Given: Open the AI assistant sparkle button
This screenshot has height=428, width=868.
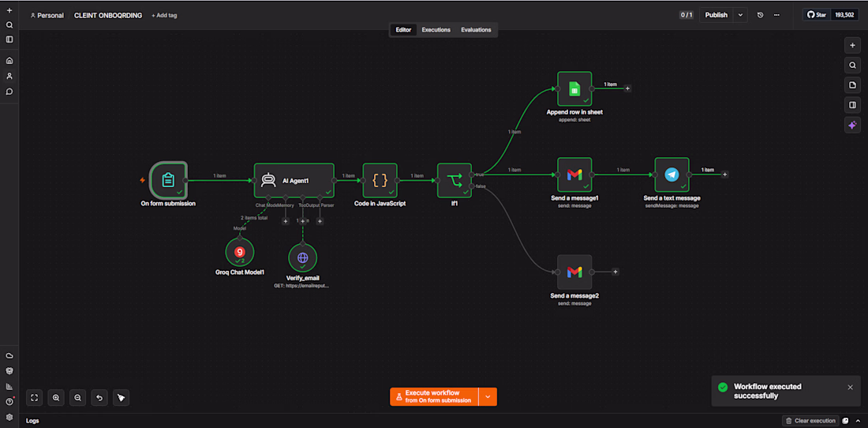Looking at the screenshot, I should pyautogui.click(x=852, y=125).
